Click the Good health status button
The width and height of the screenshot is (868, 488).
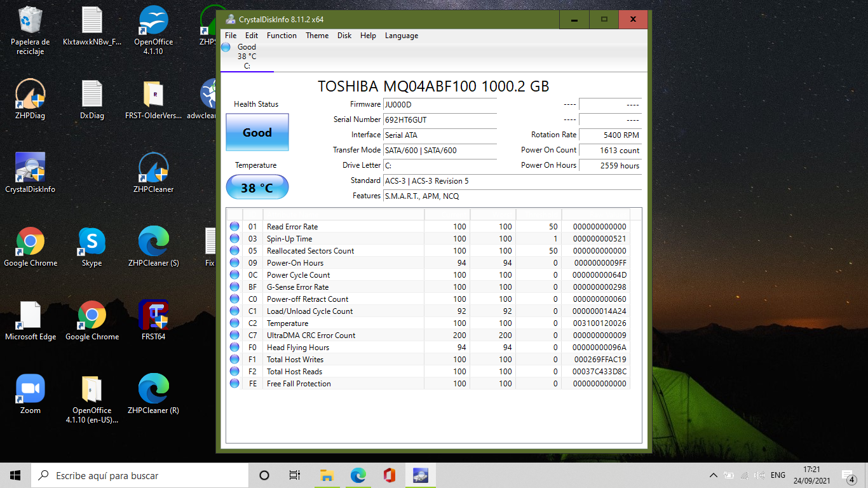click(257, 132)
